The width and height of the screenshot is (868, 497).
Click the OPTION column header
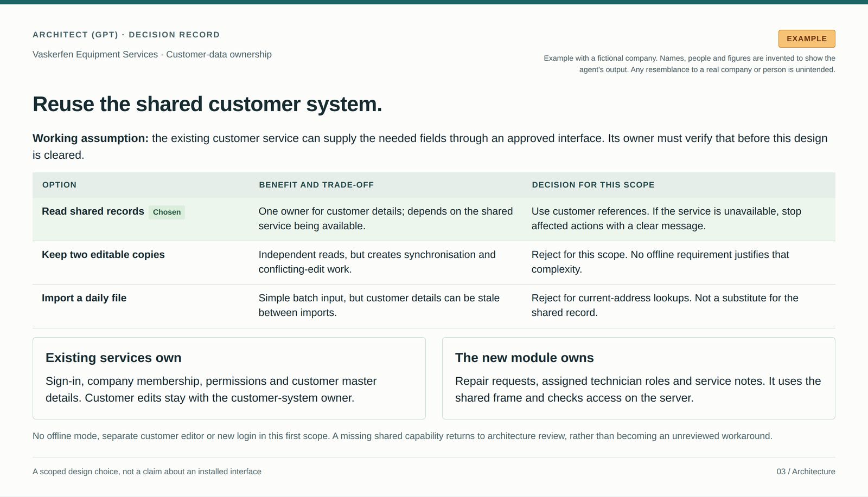click(59, 185)
